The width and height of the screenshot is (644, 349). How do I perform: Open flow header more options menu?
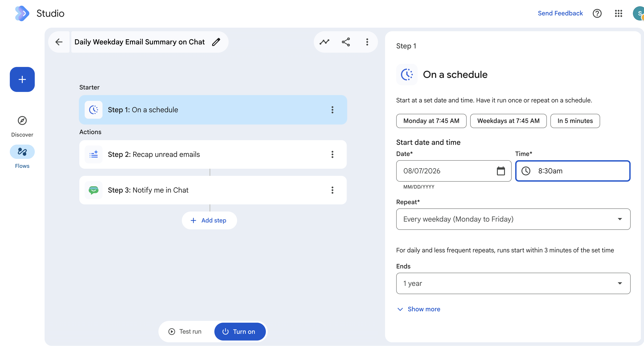coord(367,42)
